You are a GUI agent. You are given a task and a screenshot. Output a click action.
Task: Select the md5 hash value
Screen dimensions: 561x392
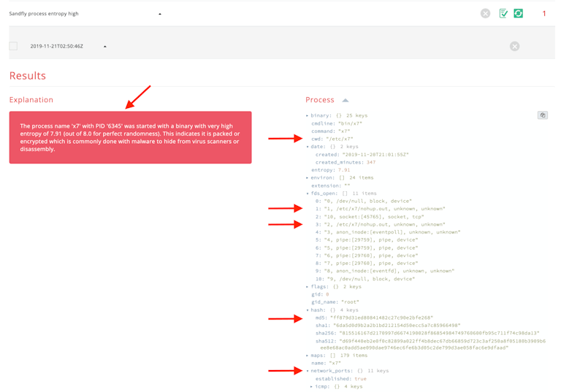pos(381,318)
